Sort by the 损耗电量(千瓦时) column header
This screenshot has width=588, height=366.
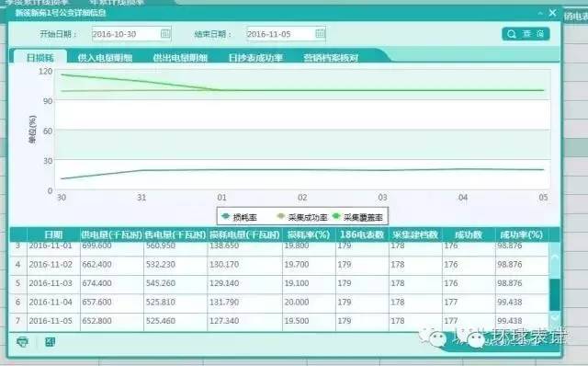click(x=244, y=235)
